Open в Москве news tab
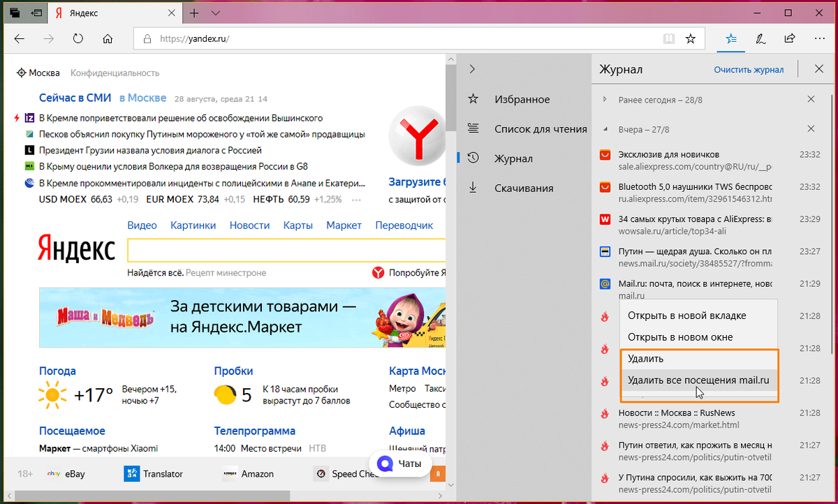Image resolution: width=838 pixels, height=504 pixels. coord(142,98)
